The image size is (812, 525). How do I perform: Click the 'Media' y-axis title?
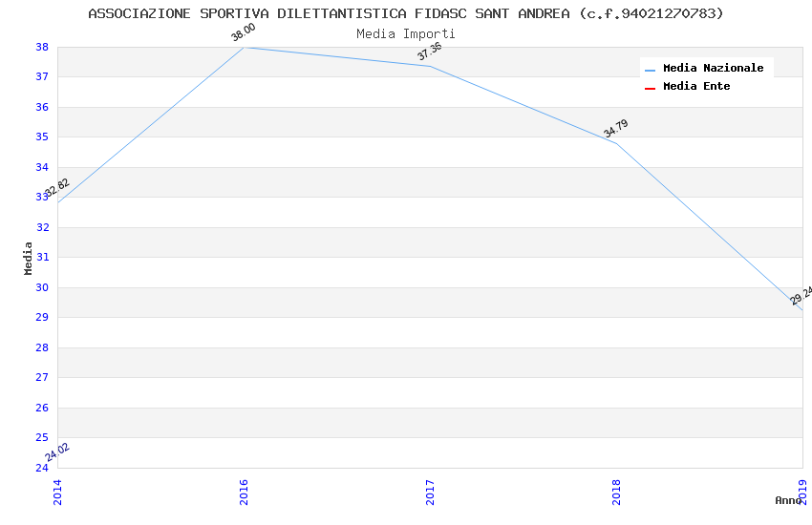(x=28, y=258)
